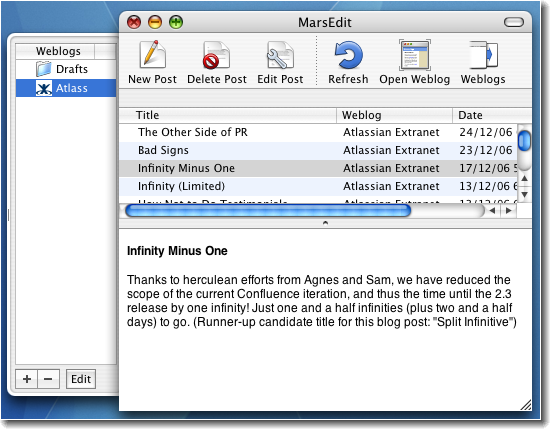Click Atlassian Extranet cell in Bad Signs row
The height and width of the screenshot is (429, 550).
(391, 150)
